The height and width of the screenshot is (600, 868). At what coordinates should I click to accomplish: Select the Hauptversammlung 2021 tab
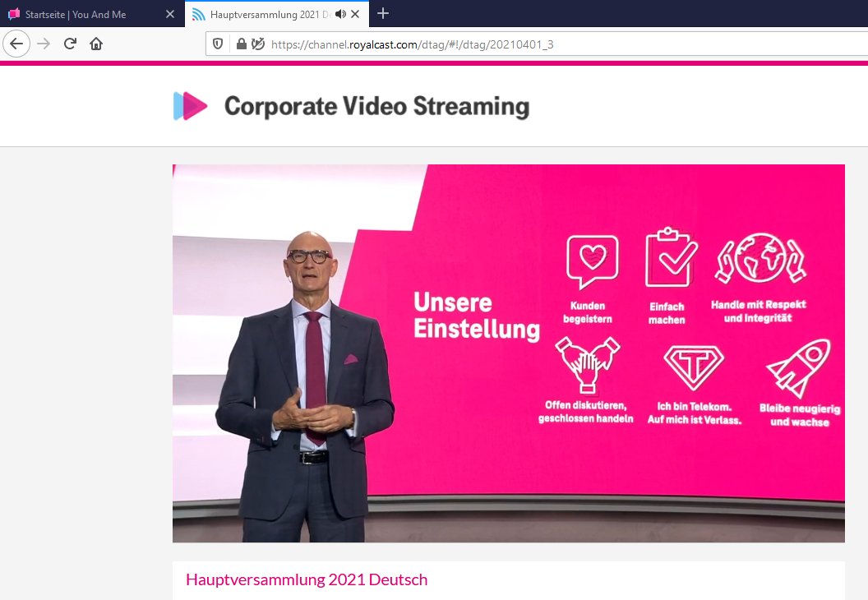(275, 14)
